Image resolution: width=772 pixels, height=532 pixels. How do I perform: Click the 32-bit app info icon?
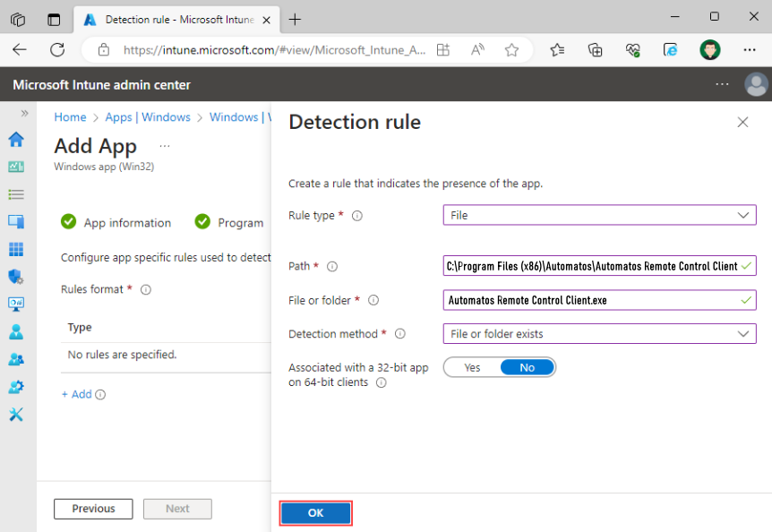point(382,382)
